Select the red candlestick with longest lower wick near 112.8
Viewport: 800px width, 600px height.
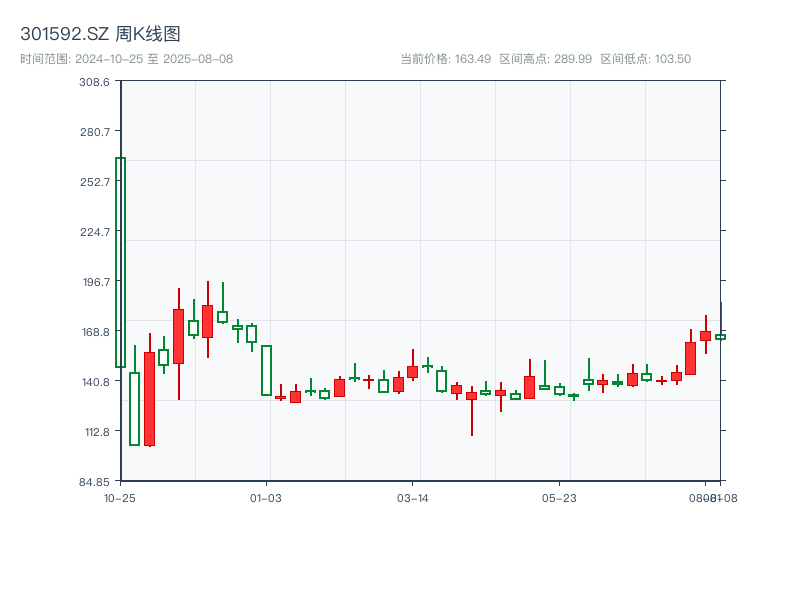(x=472, y=411)
